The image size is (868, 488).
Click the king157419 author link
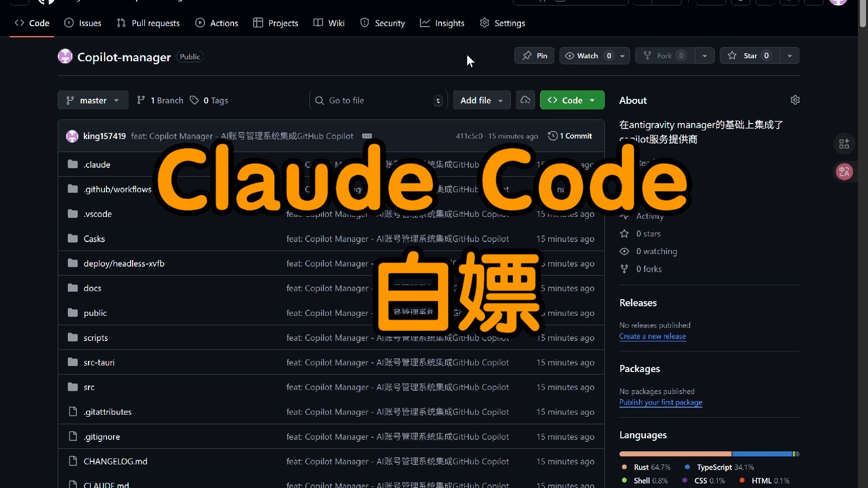pyautogui.click(x=104, y=136)
